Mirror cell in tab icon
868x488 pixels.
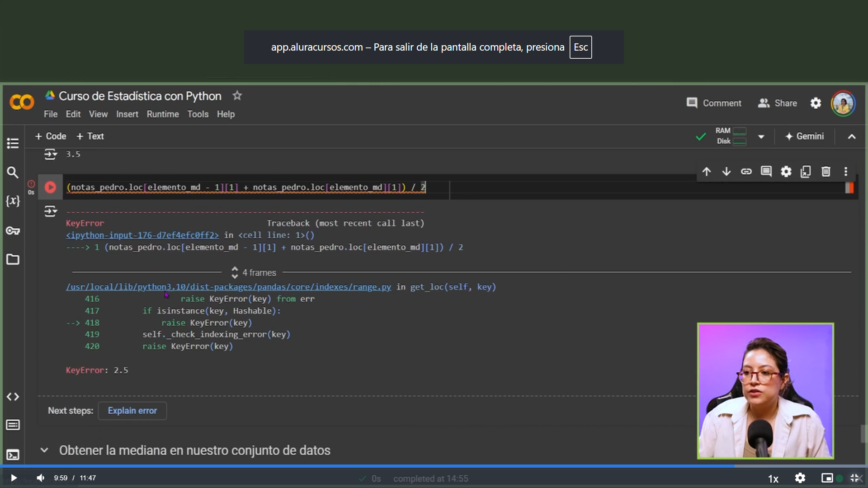click(x=806, y=172)
